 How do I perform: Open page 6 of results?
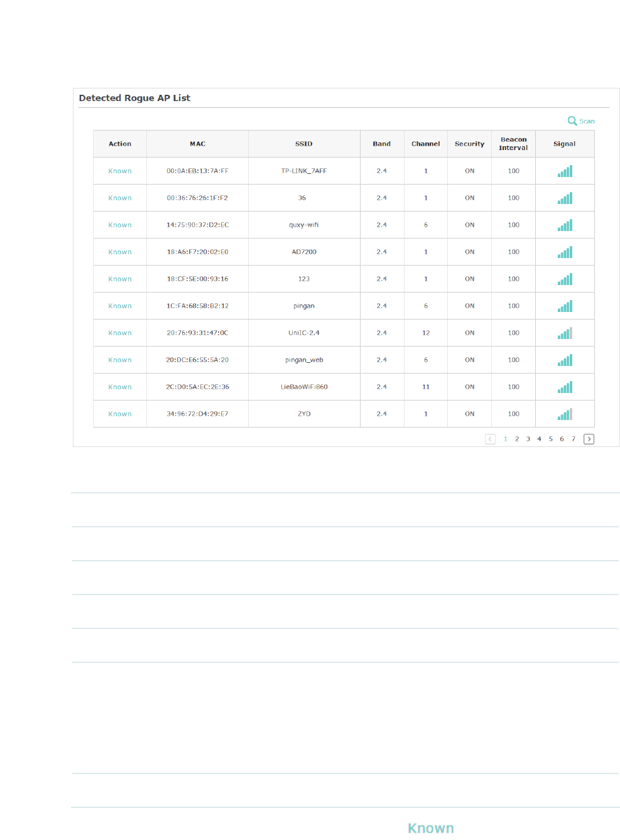click(562, 439)
